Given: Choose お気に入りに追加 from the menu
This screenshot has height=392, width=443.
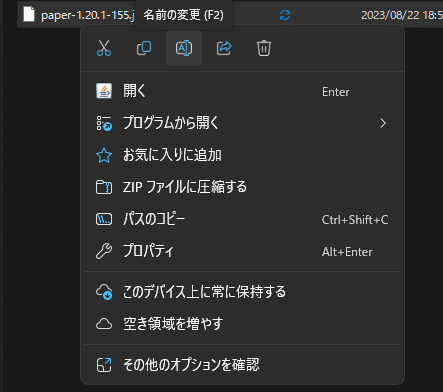Looking at the screenshot, I should coord(242,155).
